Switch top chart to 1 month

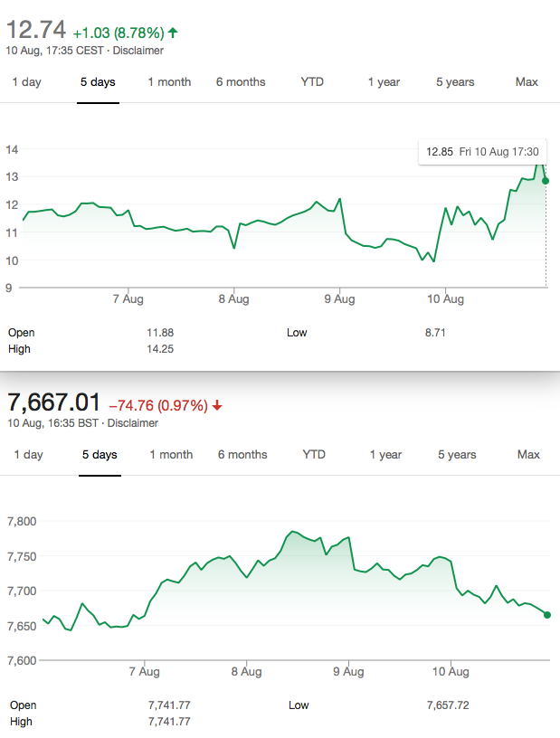pos(169,82)
